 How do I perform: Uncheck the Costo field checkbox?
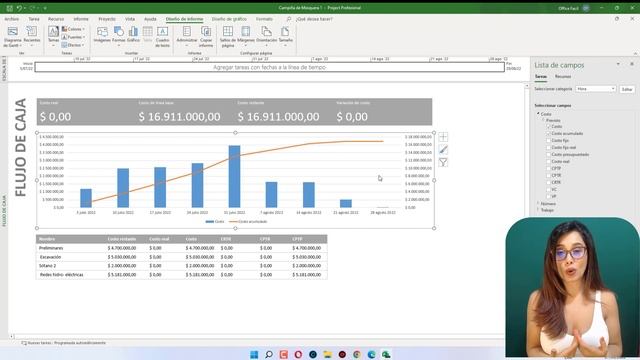[549, 127]
